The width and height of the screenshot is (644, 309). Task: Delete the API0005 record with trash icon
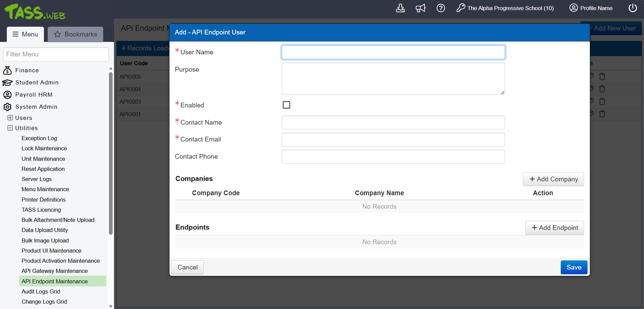602,77
